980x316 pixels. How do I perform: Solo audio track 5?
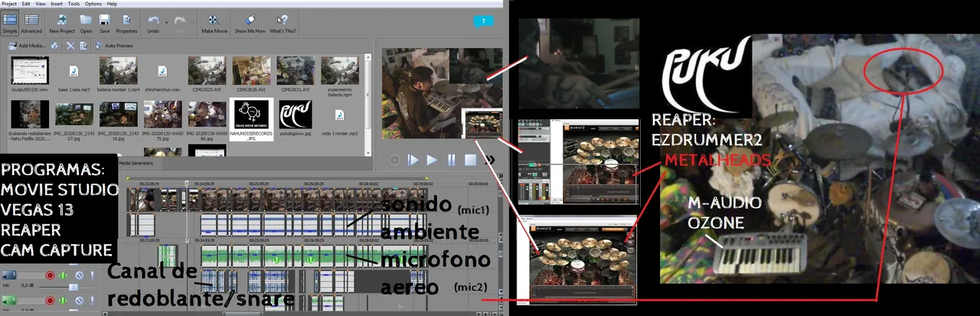click(x=93, y=275)
